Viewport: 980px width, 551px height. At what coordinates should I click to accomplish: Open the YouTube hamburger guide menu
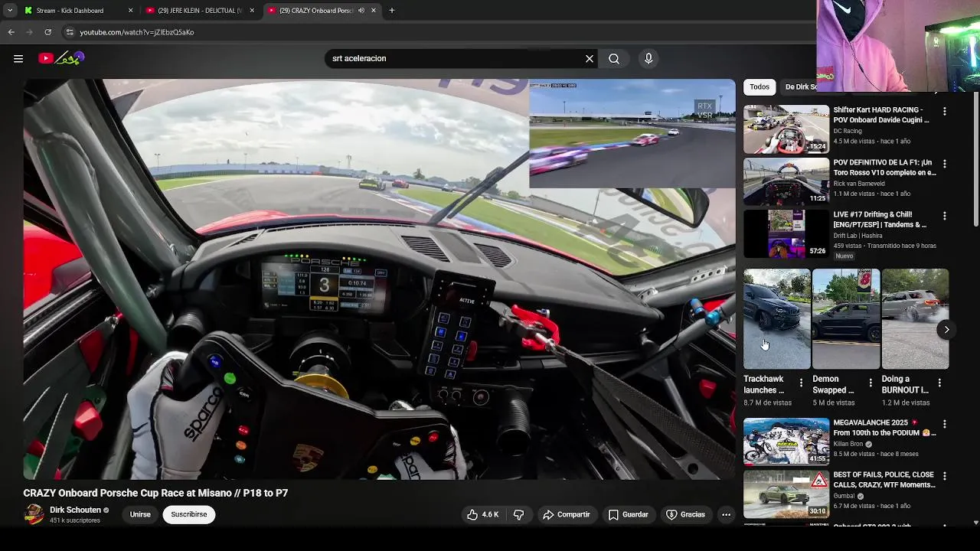pyautogui.click(x=18, y=58)
